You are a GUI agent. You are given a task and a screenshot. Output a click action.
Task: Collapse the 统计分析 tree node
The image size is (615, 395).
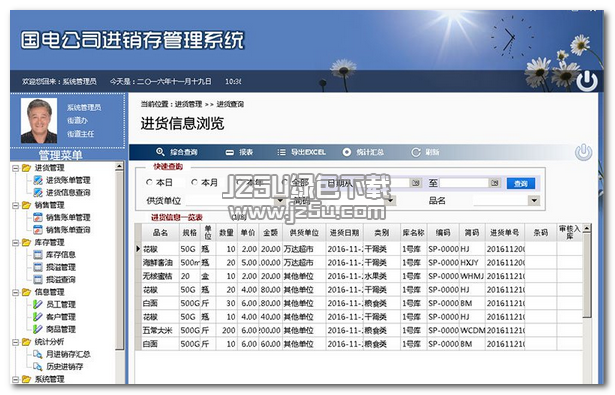tap(15, 342)
